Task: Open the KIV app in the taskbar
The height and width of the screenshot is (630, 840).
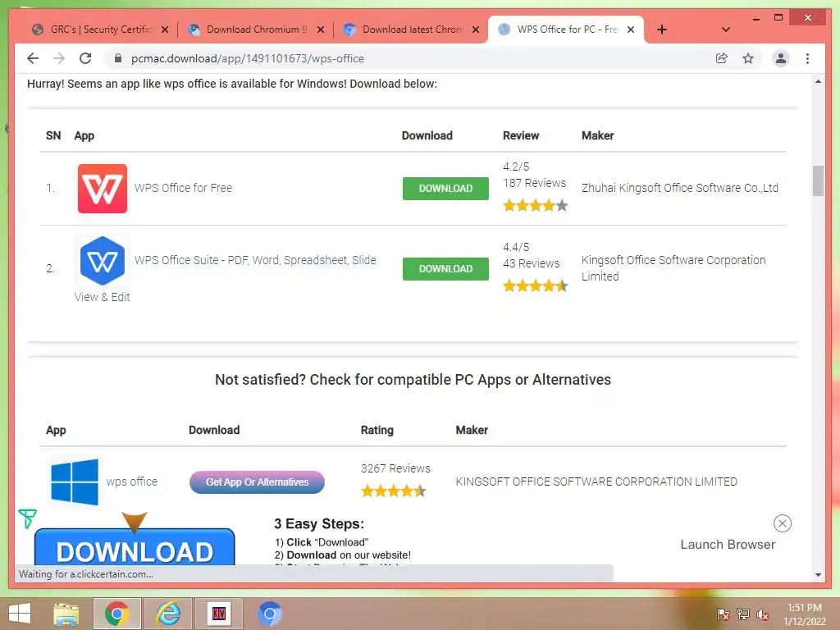Action: coord(218,614)
